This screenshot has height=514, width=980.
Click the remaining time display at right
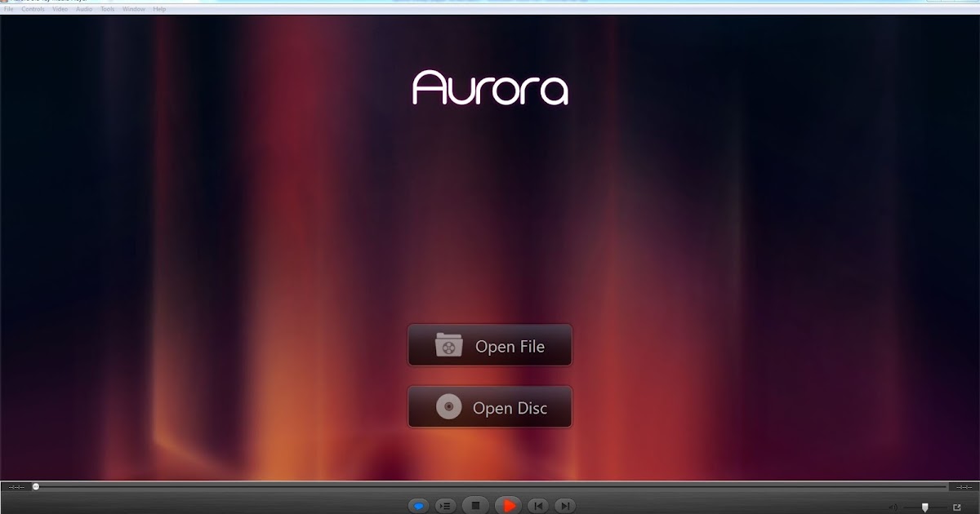point(964,487)
